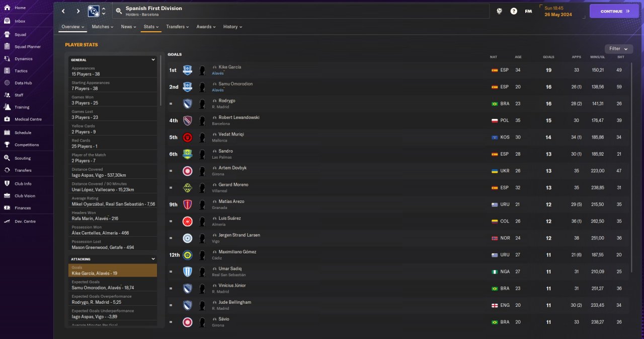Click the Continue button
This screenshot has width=644, height=339.
pyautogui.click(x=614, y=11)
